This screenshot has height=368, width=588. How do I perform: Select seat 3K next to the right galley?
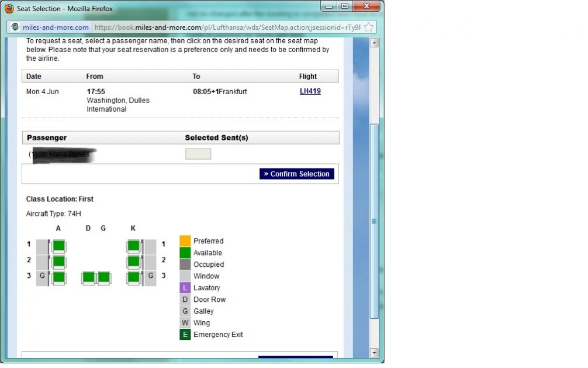point(133,277)
